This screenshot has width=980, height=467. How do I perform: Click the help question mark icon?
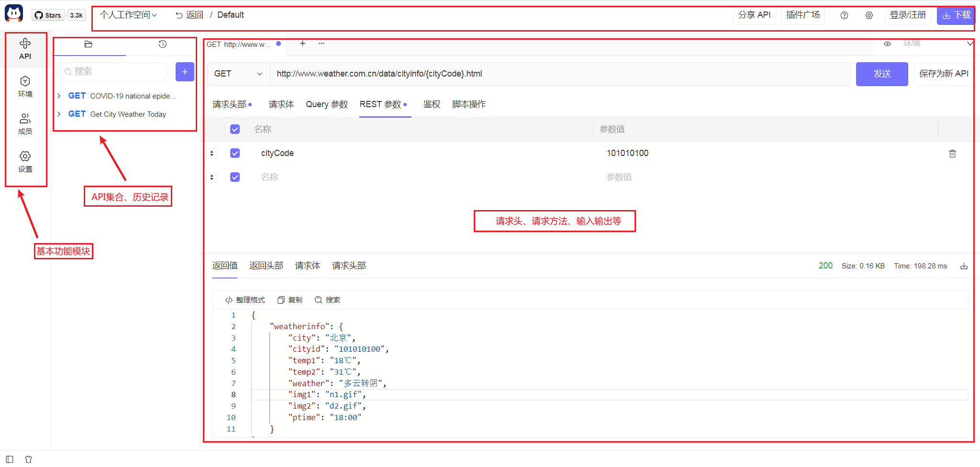[845, 15]
